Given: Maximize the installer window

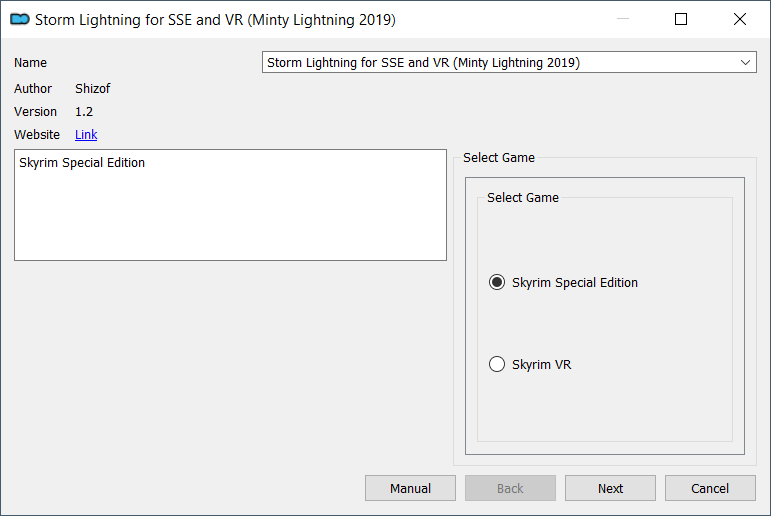Looking at the screenshot, I should pos(681,19).
